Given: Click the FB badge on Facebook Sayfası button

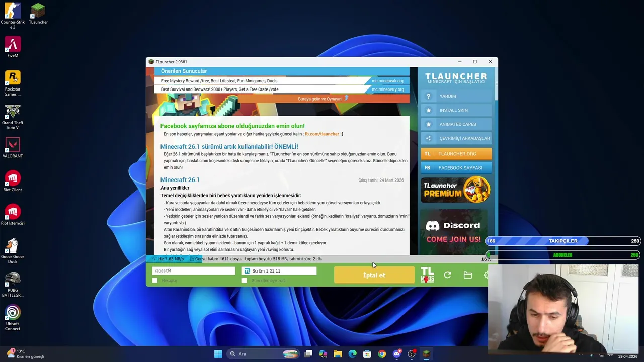Looking at the screenshot, I should [x=427, y=168].
